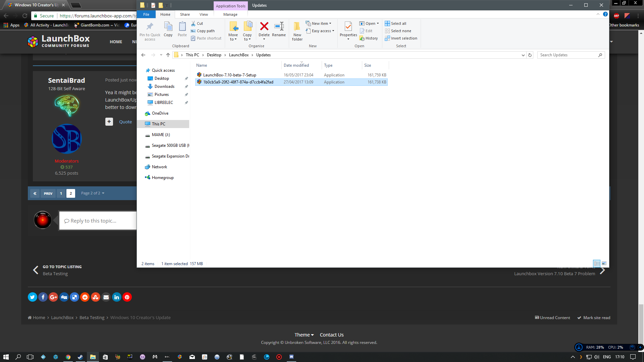Click the Reply to this topic box

(x=98, y=221)
